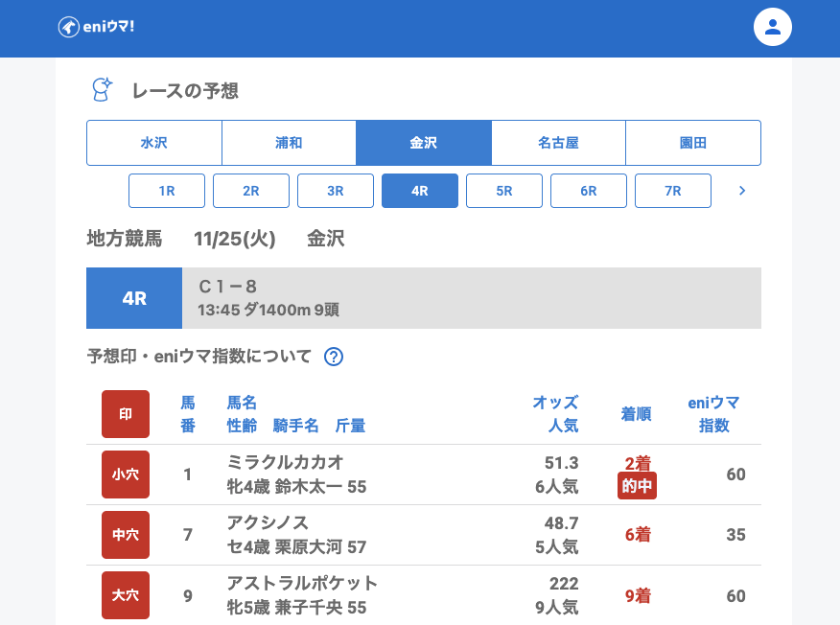840x625 pixels.
Task: Click horse name ミラクルカカオ
Action: tap(285, 462)
